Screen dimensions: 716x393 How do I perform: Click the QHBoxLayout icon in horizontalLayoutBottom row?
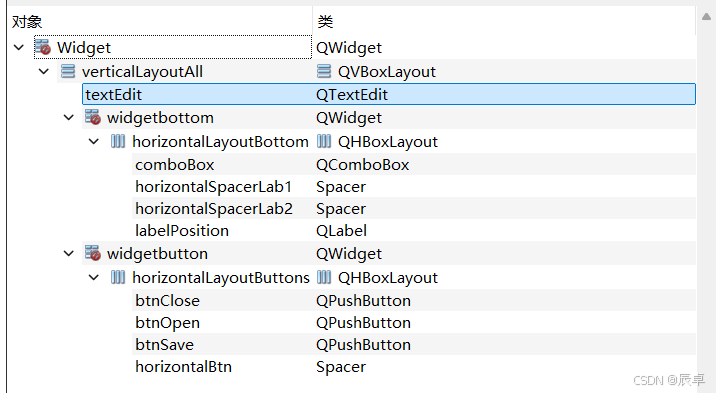click(x=324, y=141)
